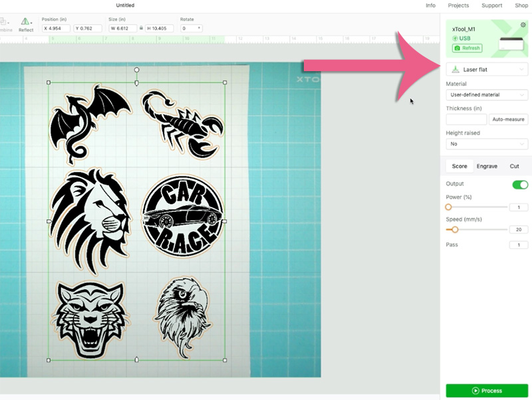Open the Height raised dropdown

pos(487,144)
